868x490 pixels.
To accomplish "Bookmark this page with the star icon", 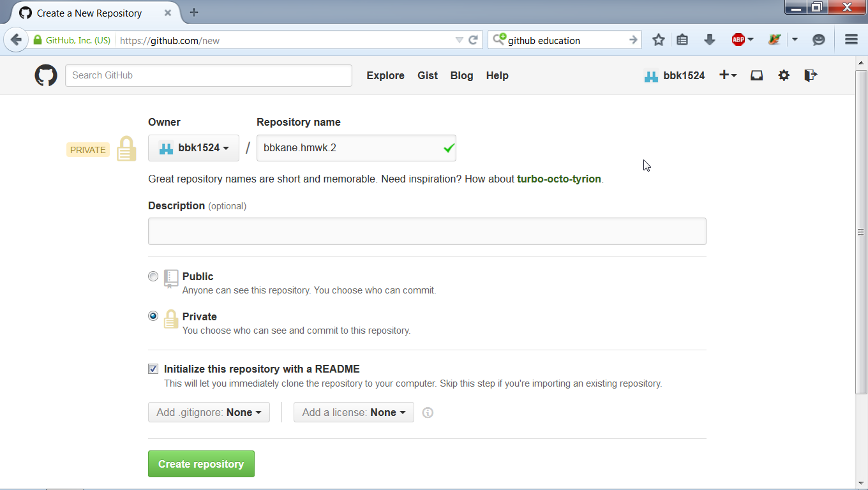I will 658,39.
